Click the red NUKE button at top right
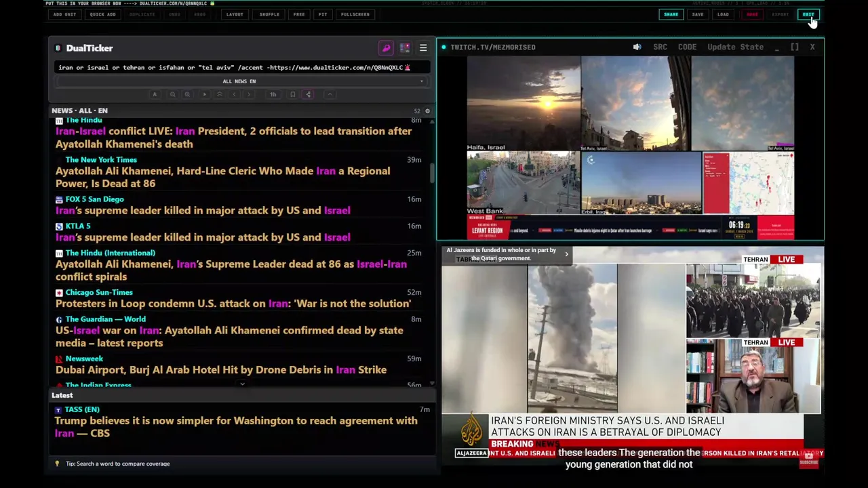 coord(752,14)
